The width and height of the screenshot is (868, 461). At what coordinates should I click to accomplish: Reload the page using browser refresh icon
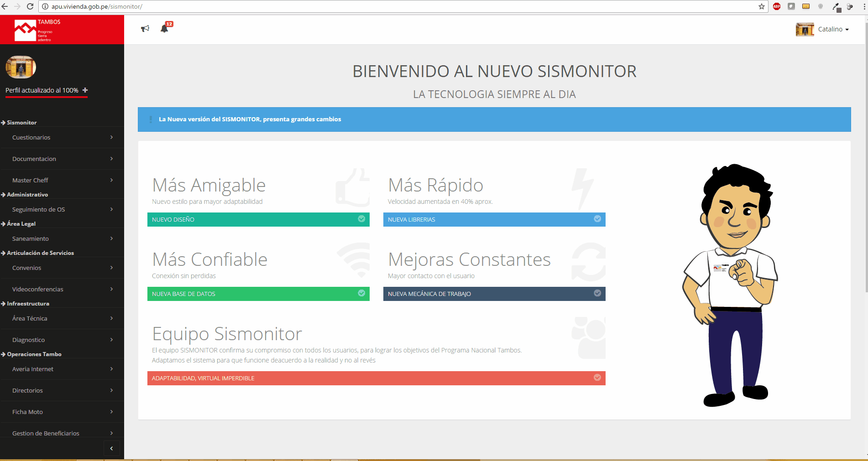30,6
